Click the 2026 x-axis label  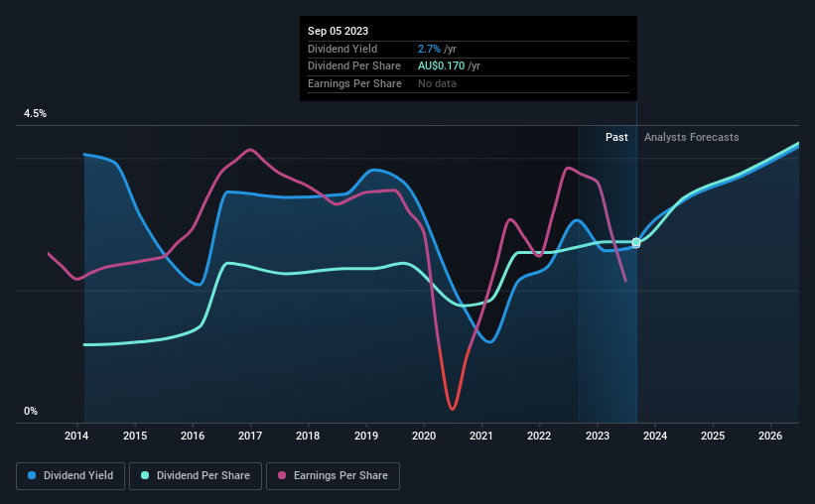(770, 436)
